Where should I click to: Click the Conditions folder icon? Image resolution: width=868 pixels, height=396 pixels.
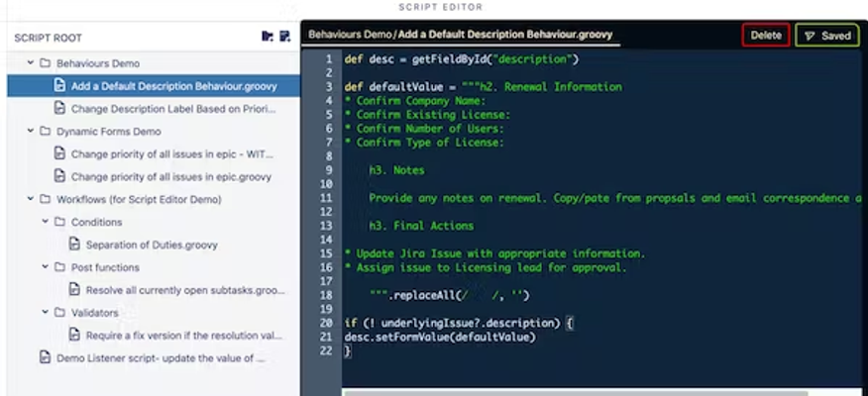pos(59,222)
